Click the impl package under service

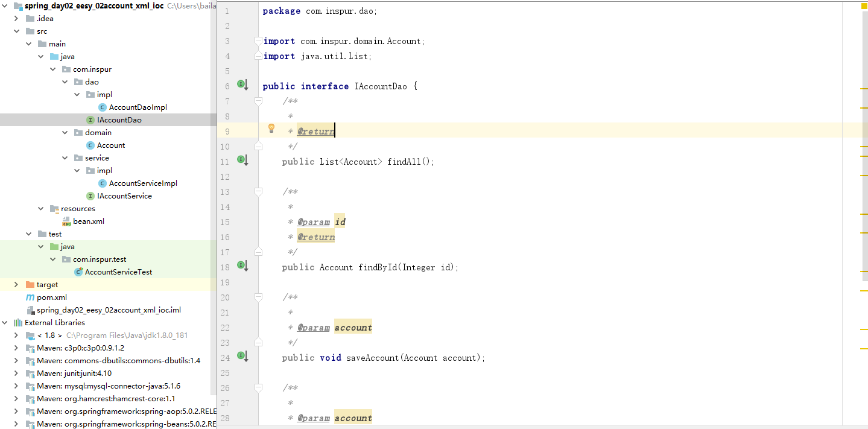104,171
